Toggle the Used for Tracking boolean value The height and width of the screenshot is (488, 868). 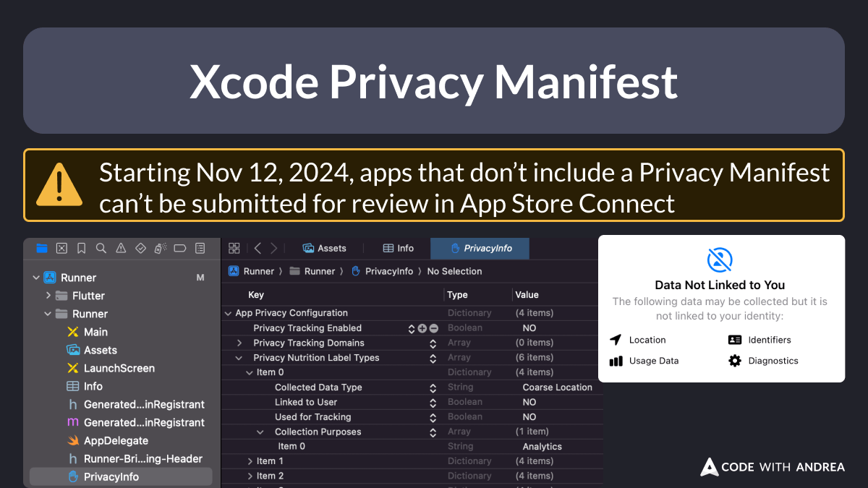529,416
